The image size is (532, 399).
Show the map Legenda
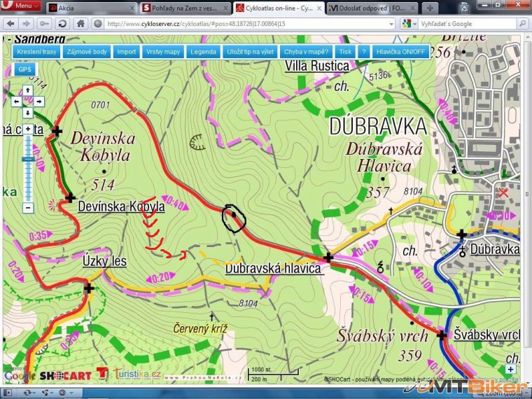(x=203, y=52)
